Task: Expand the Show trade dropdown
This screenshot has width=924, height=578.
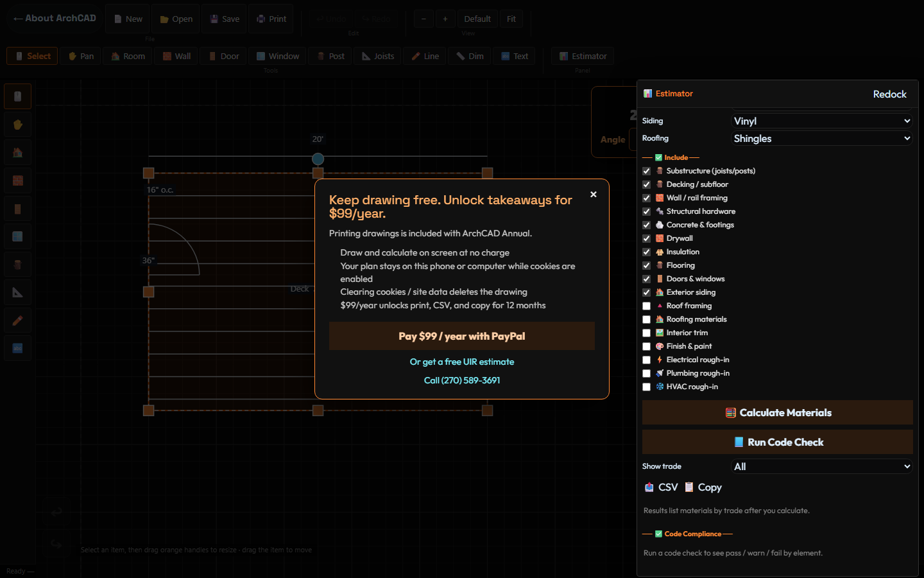Action: click(822, 466)
